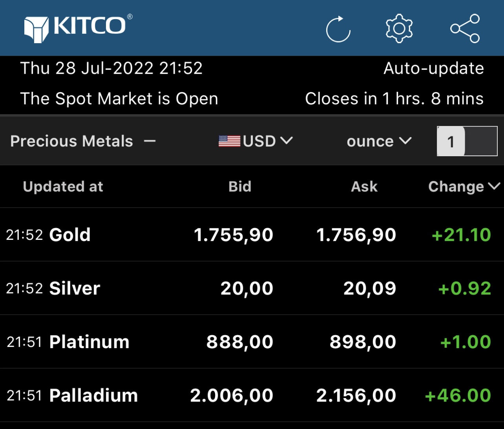This screenshot has height=429, width=504.
Task: Tap the Kitco logo
Action: [78, 28]
